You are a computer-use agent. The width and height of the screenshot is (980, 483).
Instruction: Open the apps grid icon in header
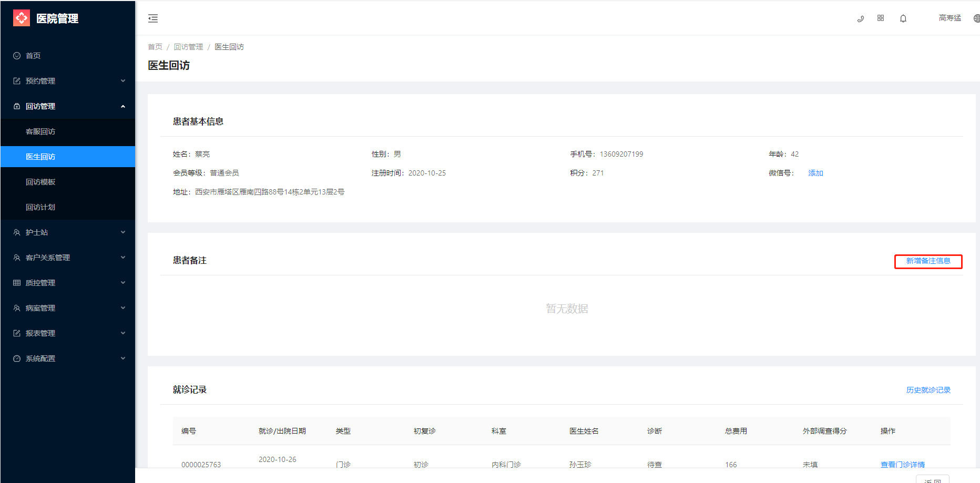(881, 18)
